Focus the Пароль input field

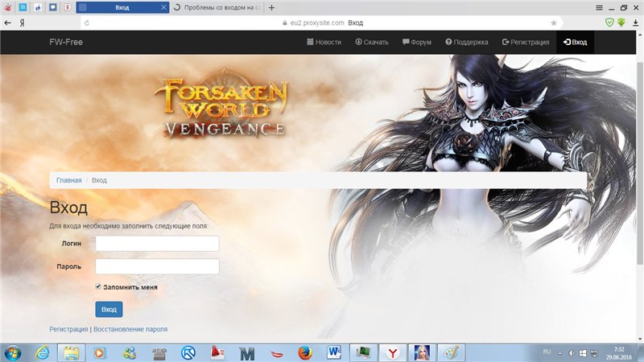coord(157,266)
